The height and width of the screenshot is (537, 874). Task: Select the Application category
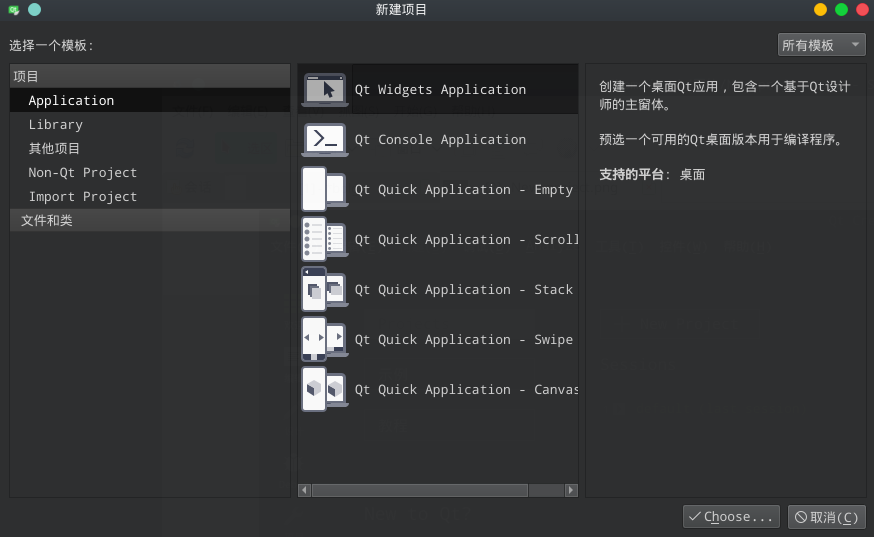coord(71,101)
